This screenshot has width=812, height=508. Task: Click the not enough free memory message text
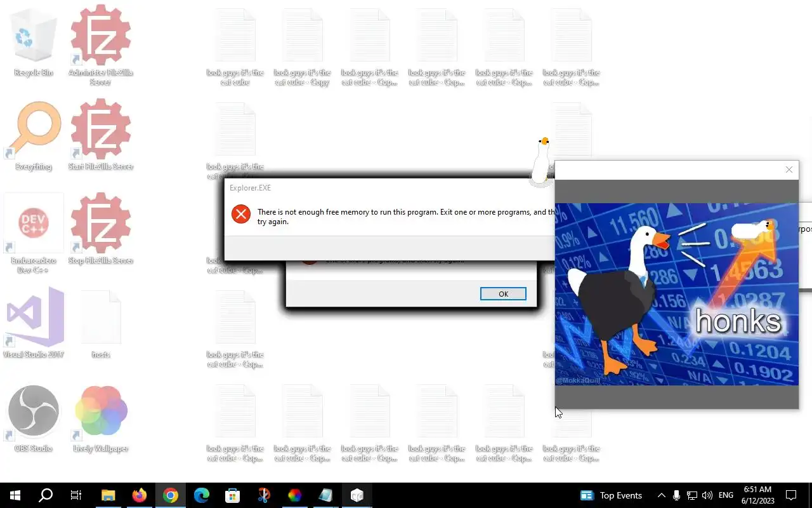pyautogui.click(x=406, y=217)
